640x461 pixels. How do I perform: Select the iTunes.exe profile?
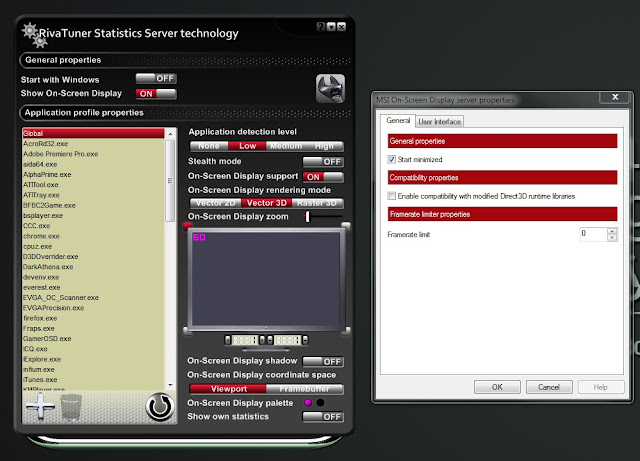pyautogui.click(x=93, y=380)
